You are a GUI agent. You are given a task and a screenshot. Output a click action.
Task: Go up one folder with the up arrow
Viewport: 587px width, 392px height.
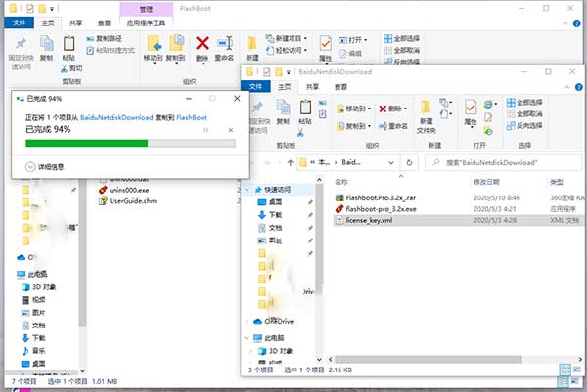[x=291, y=162]
